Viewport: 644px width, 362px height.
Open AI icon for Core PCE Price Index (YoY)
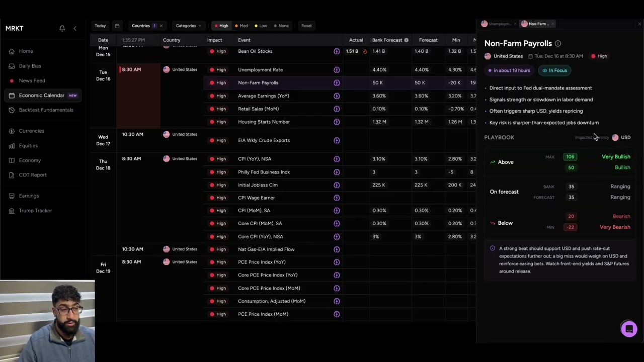pos(337,275)
